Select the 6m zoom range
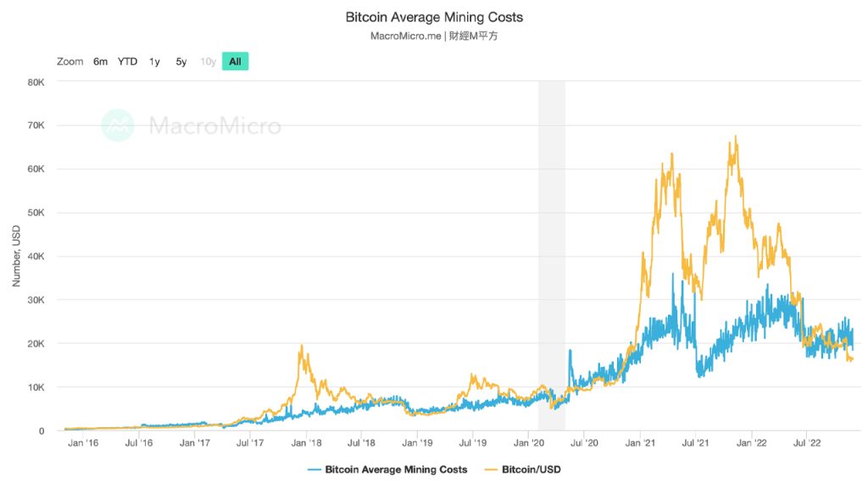 click(x=100, y=61)
